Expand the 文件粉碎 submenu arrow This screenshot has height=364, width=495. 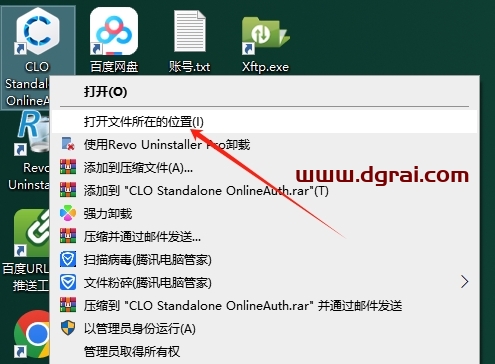coord(465,282)
